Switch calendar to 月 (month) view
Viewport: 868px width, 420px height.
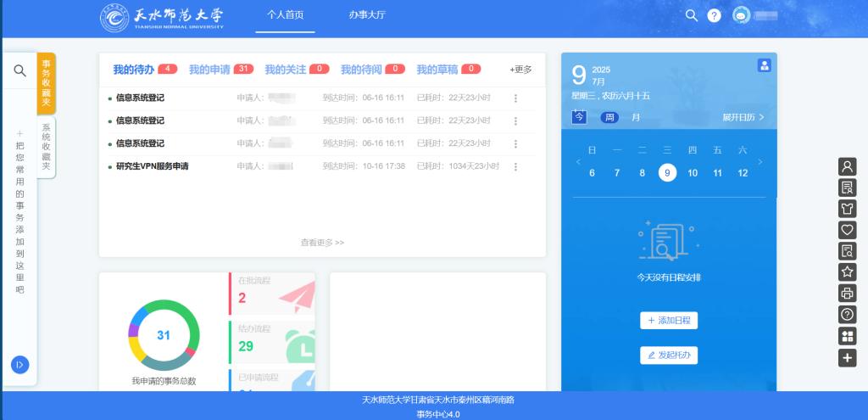pyautogui.click(x=636, y=117)
